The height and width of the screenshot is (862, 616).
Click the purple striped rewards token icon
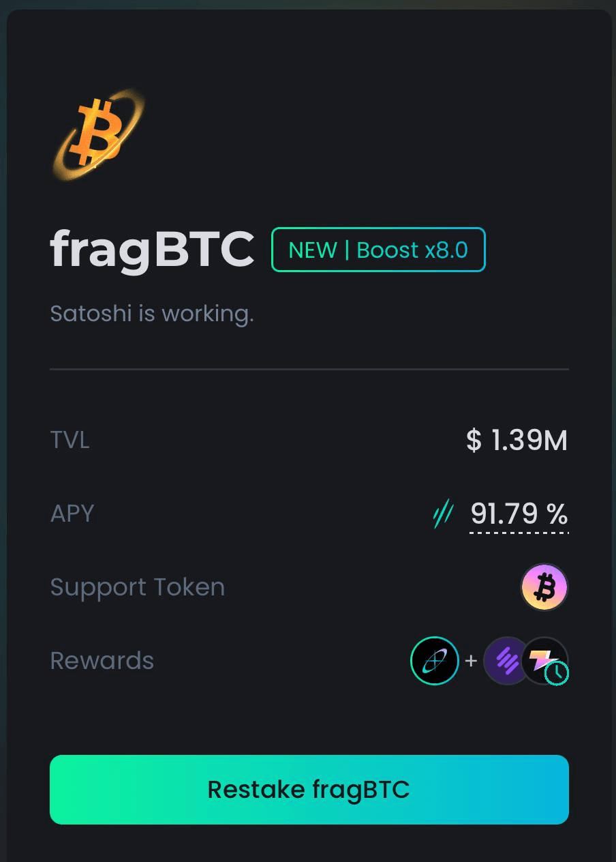(x=506, y=660)
